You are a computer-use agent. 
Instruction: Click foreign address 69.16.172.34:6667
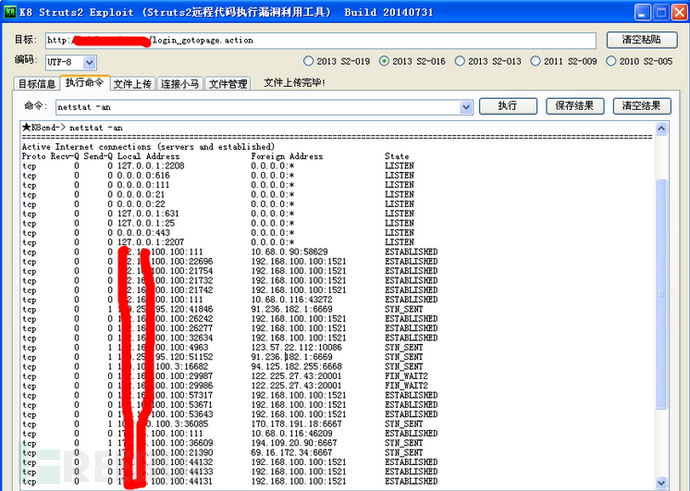click(292, 453)
